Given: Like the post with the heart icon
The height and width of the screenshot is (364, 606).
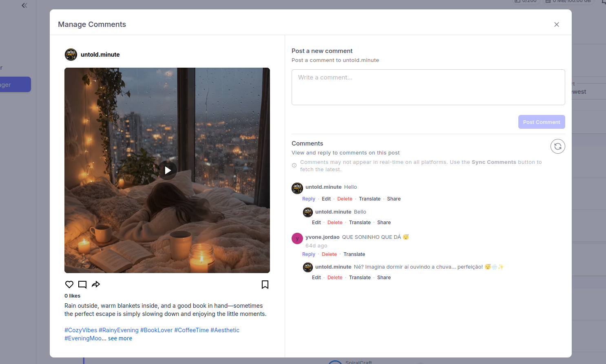Looking at the screenshot, I should tap(69, 285).
